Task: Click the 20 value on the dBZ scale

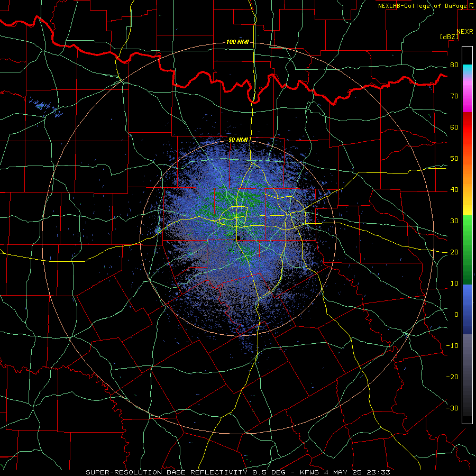Action: tap(454, 252)
